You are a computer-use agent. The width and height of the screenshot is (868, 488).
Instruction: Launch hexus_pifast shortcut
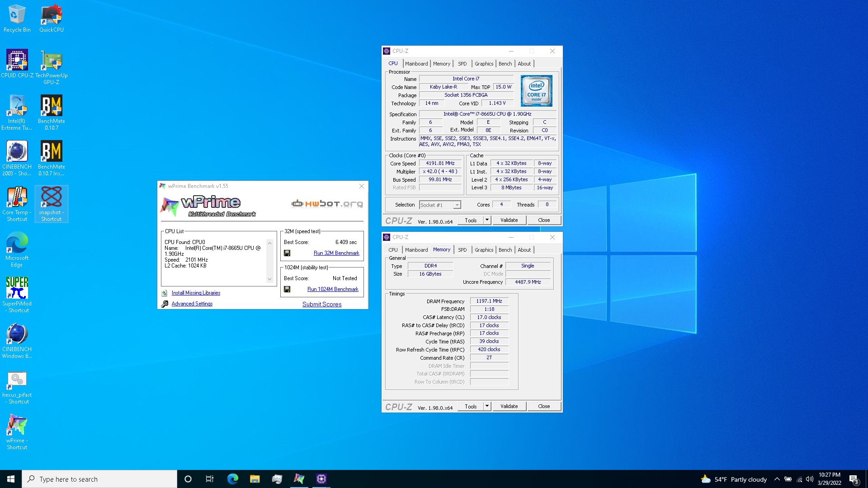[17, 386]
